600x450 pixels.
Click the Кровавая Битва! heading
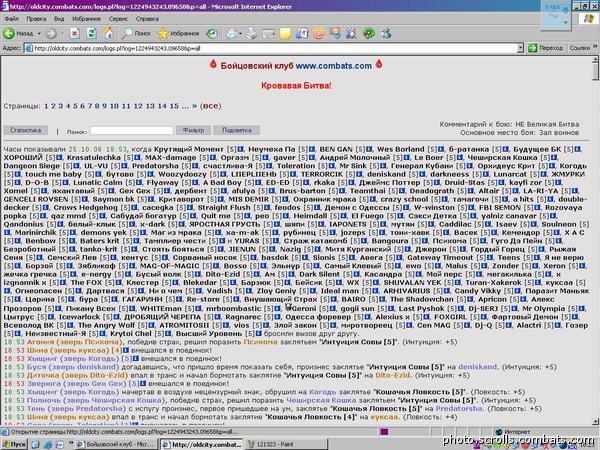click(x=296, y=86)
